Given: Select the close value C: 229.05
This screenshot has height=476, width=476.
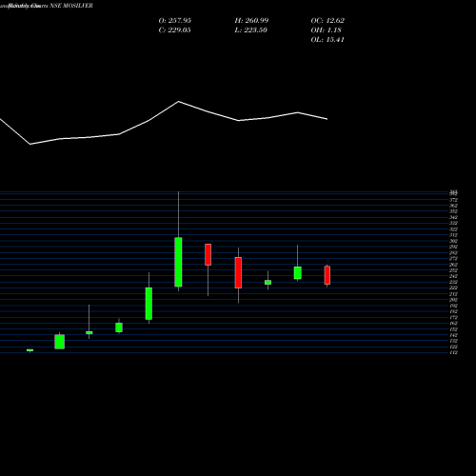Looking at the screenshot, I should [x=174, y=30].
